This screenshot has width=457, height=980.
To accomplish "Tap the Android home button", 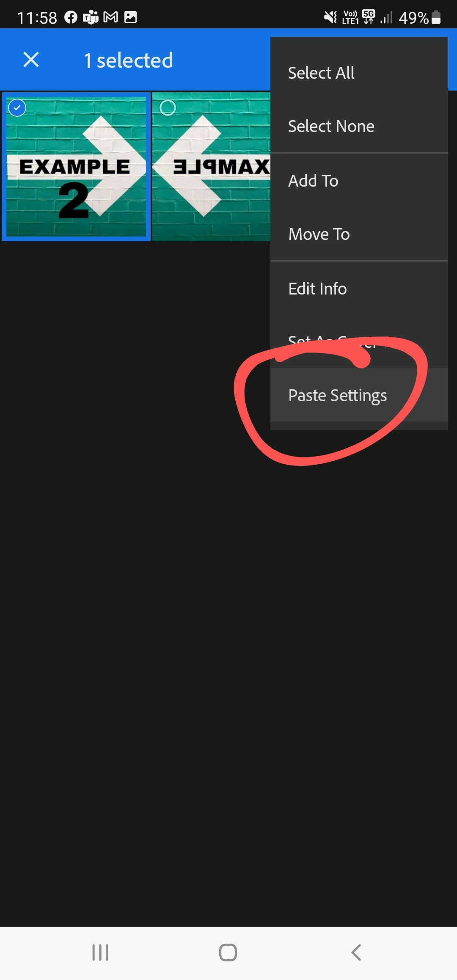I will pyautogui.click(x=228, y=952).
